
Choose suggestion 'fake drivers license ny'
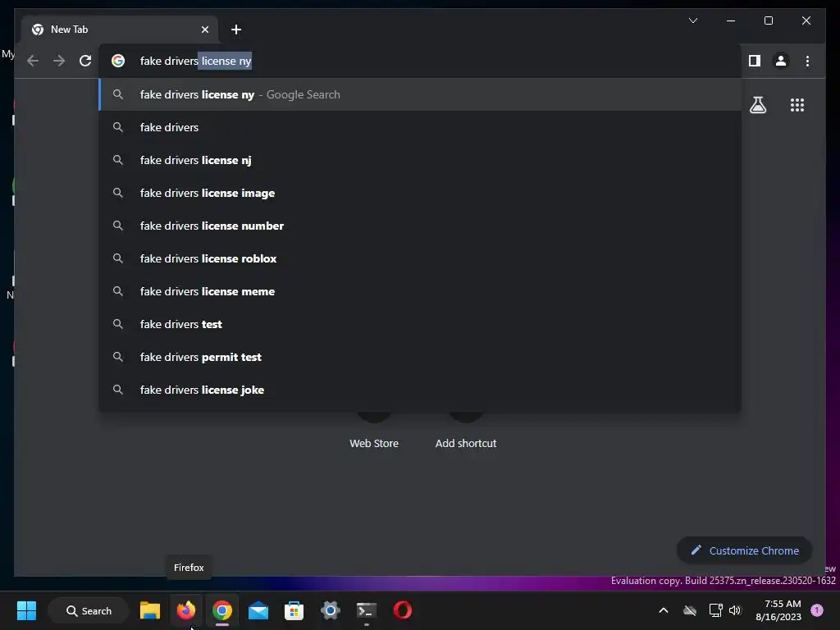[421, 95]
